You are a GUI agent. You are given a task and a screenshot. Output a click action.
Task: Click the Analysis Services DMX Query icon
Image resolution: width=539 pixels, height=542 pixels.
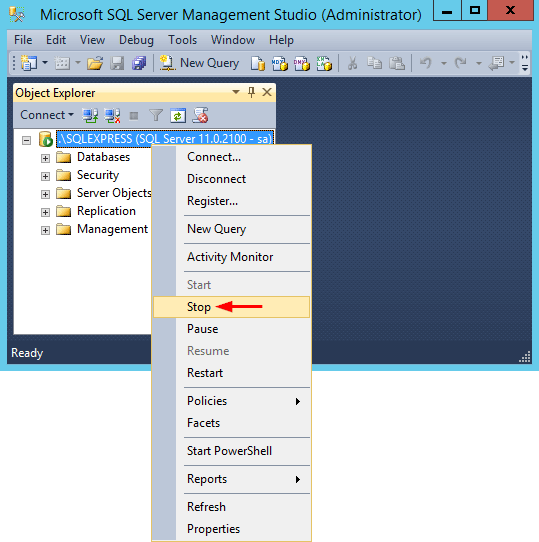301,64
